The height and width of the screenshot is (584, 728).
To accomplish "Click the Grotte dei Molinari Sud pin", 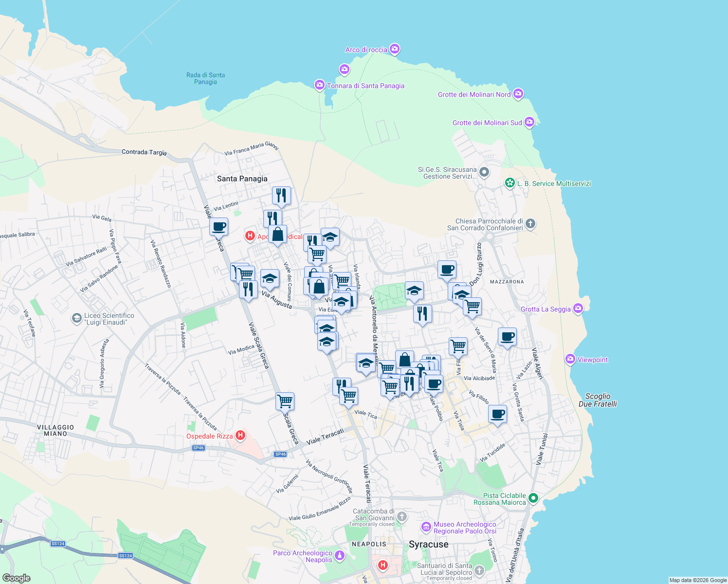I will click(x=529, y=122).
